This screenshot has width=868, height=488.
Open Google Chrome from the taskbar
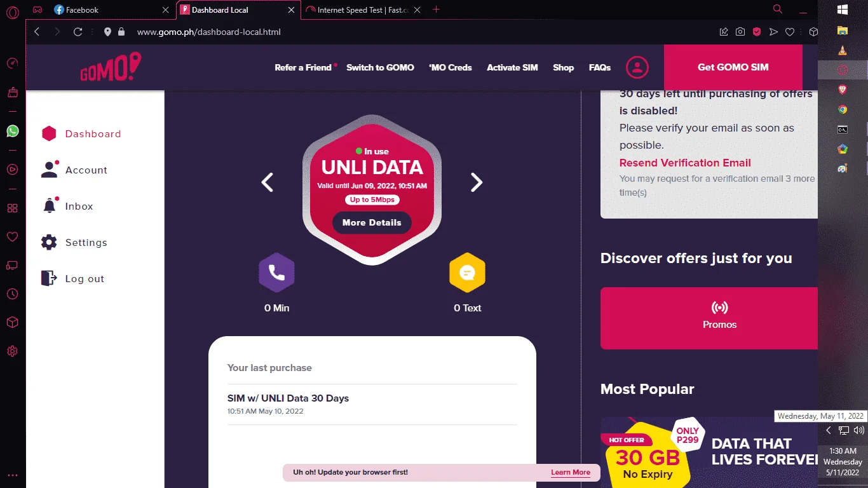click(843, 109)
